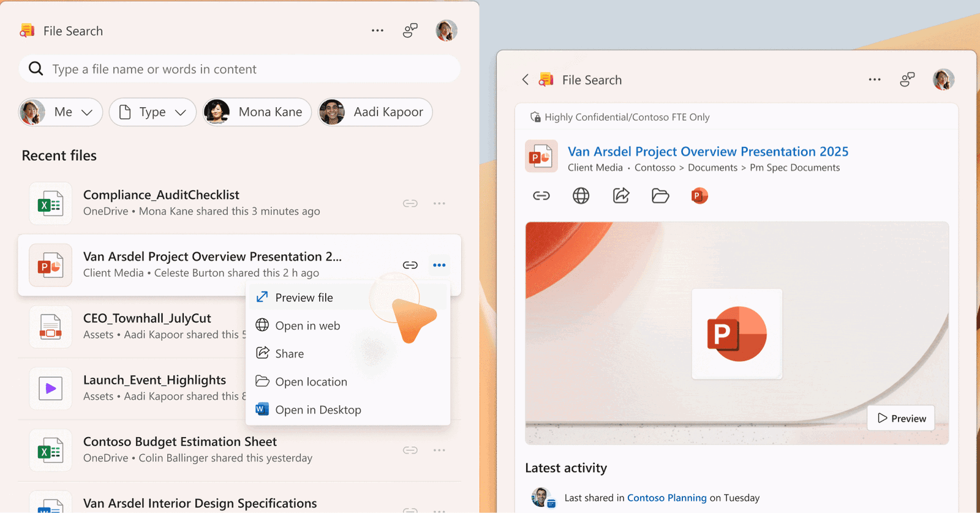Select Open location in context menu
The width and height of the screenshot is (980, 513).
pos(311,381)
